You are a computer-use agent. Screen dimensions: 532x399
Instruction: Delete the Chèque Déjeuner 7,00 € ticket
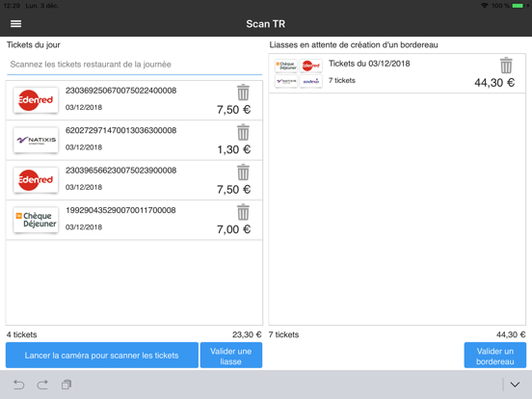pos(243,212)
